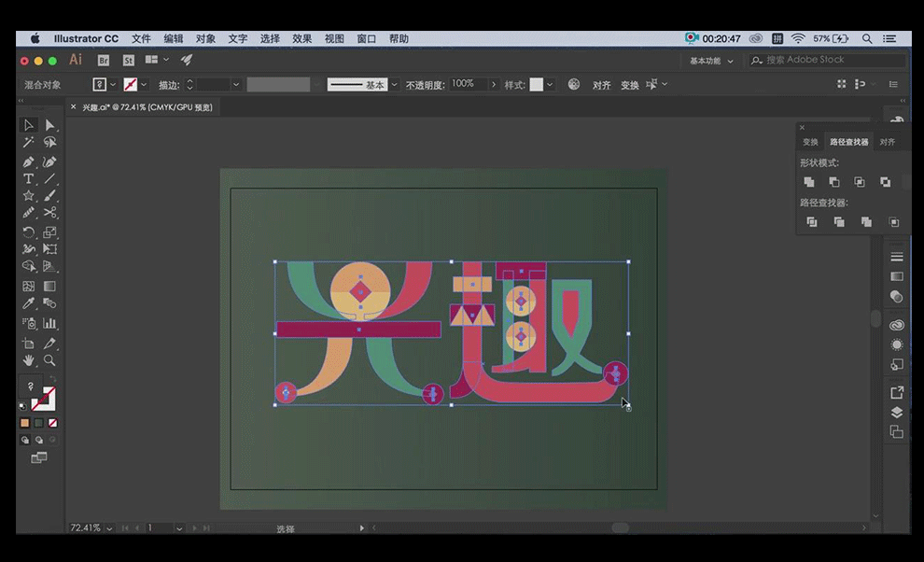Select the Direct Selection tool

tap(49, 125)
